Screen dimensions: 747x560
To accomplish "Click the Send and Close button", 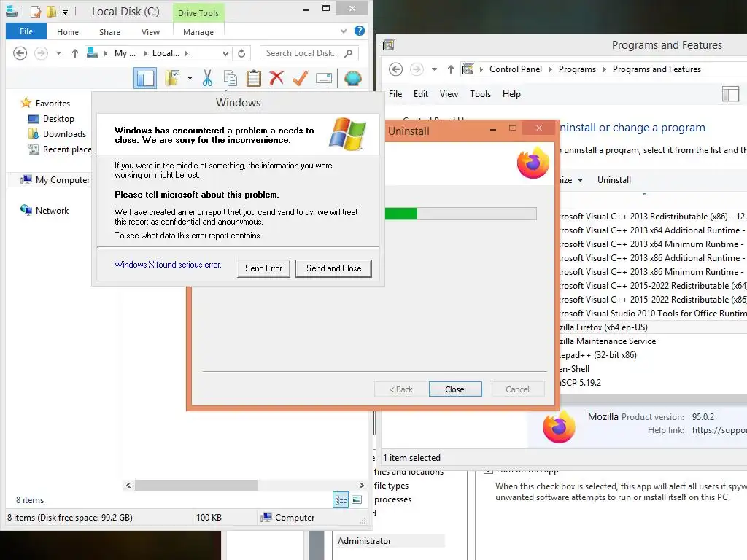I will point(333,268).
